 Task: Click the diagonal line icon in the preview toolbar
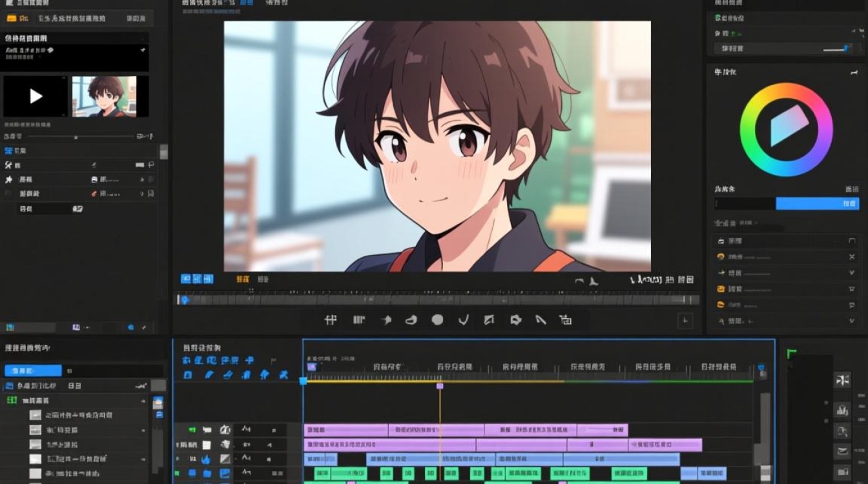[x=541, y=319]
